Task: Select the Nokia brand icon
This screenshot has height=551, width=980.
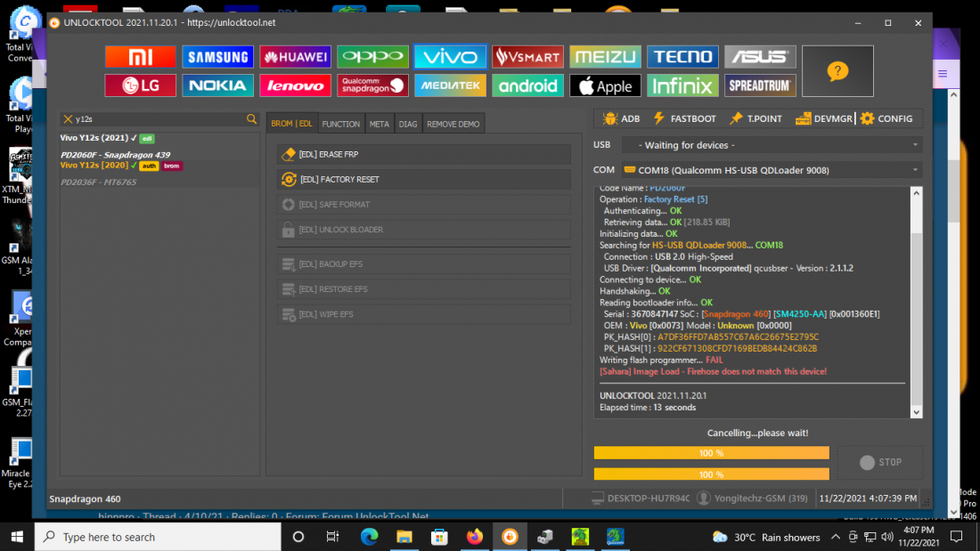Action: 217,85
